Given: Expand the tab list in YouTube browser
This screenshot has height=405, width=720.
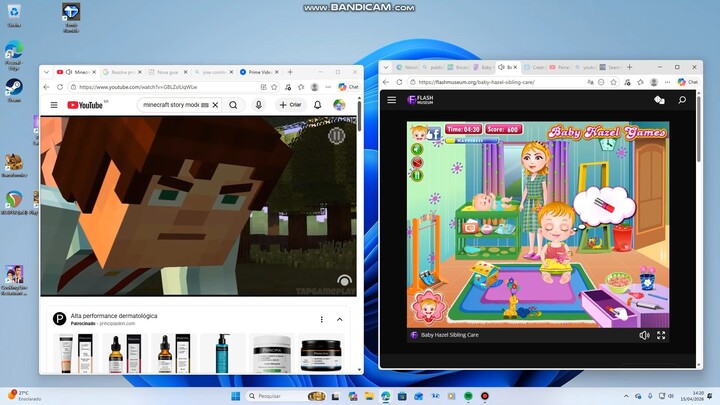Looking at the screenshot, I should point(47,72).
